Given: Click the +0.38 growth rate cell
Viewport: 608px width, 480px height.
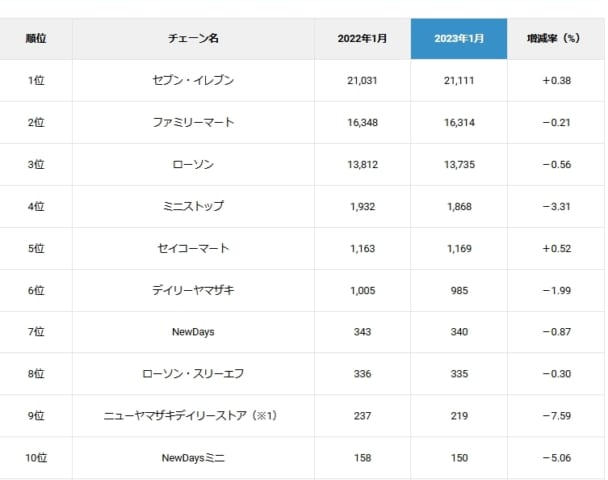Looking at the screenshot, I should pos(555,81).
